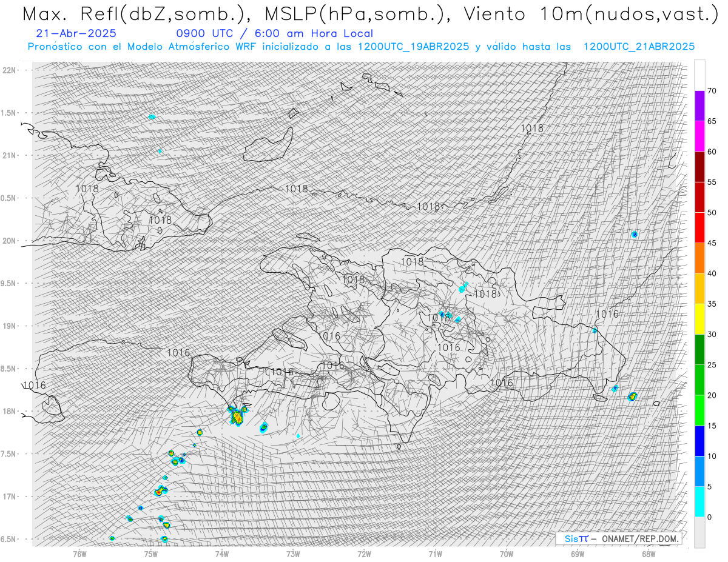This screenshot has height=562, width=728.
Task: Click the colorbar value '5'
Action: click(x=709, y=487)
